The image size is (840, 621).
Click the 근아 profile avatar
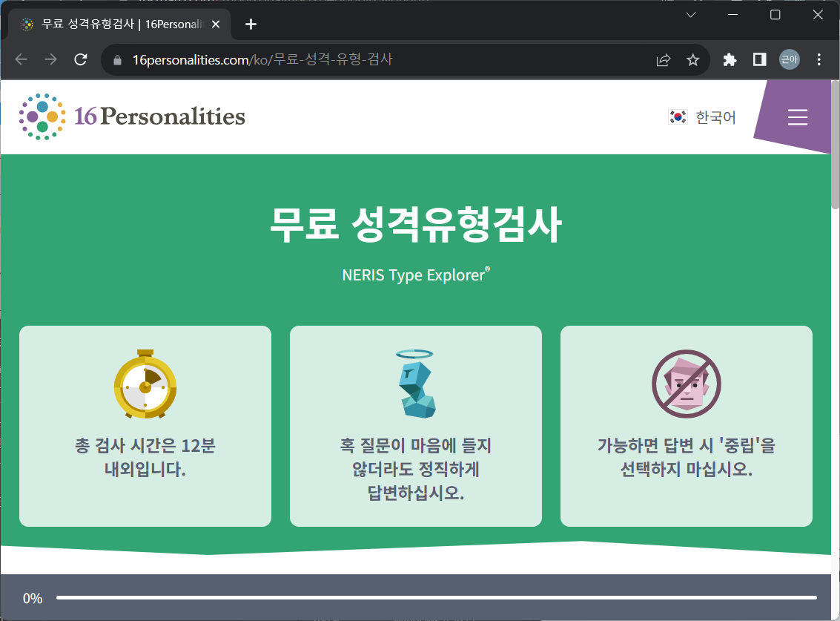point(789,59)
